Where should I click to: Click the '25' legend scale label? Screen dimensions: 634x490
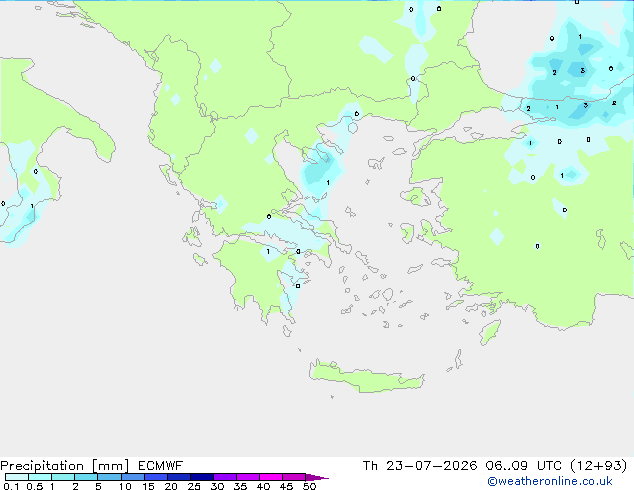tap(194, 486)
